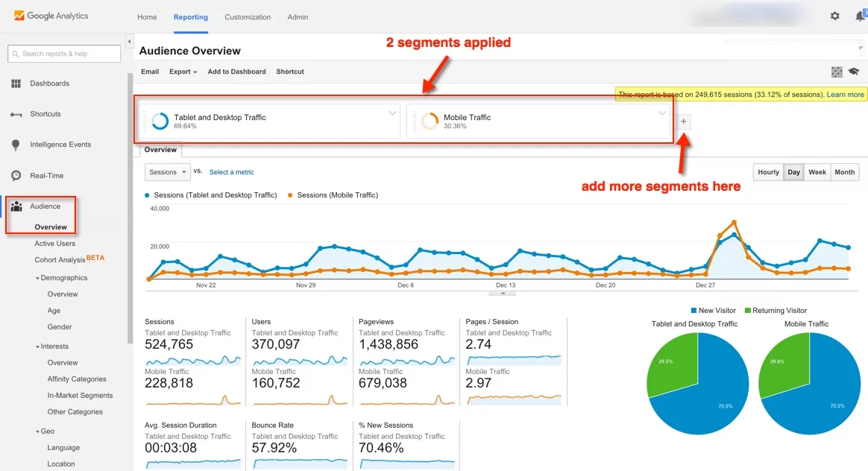Viewport: 868px width, 471px height.
Task: Switch to the Reporting tab
Action: (x=190, y=16)
